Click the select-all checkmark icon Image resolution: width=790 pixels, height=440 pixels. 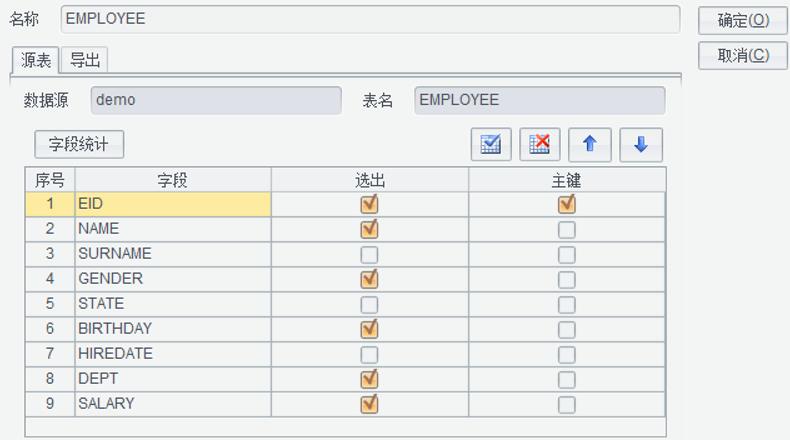[491, 144]
